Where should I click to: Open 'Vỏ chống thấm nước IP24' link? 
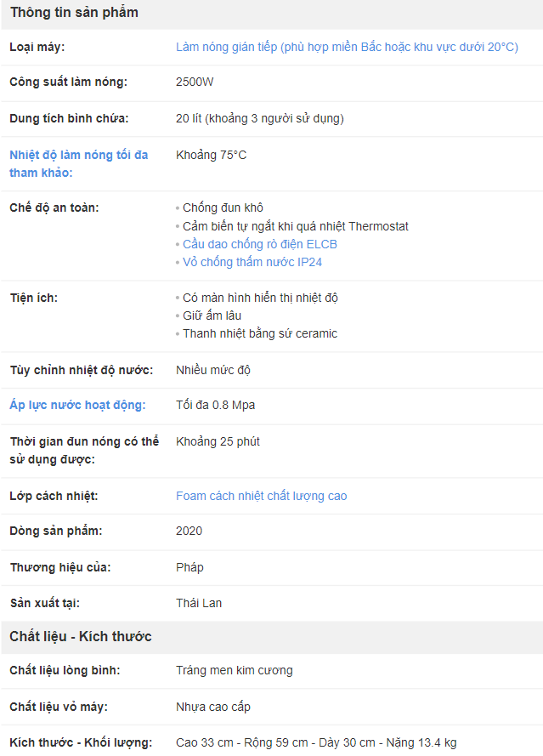pyautogui.click(x=252, y=262)
